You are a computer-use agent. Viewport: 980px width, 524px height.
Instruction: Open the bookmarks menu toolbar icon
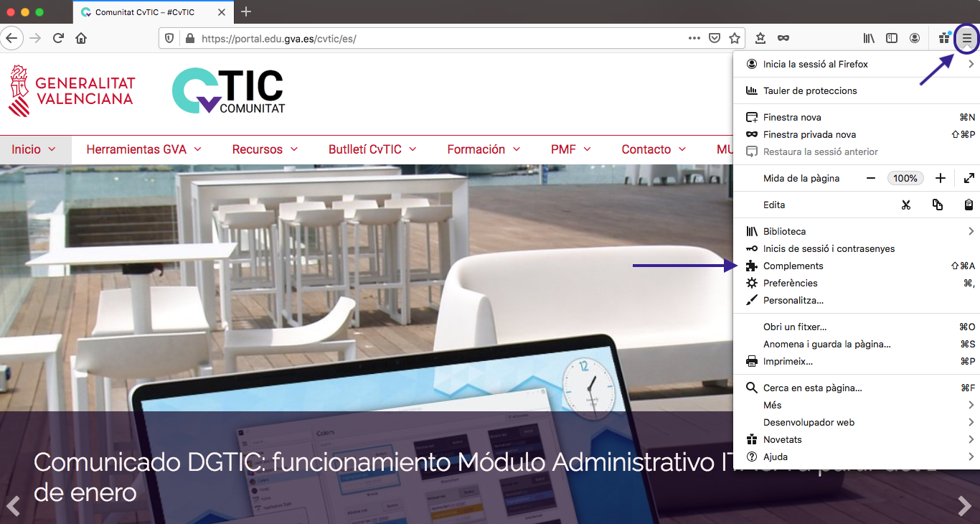760,38
